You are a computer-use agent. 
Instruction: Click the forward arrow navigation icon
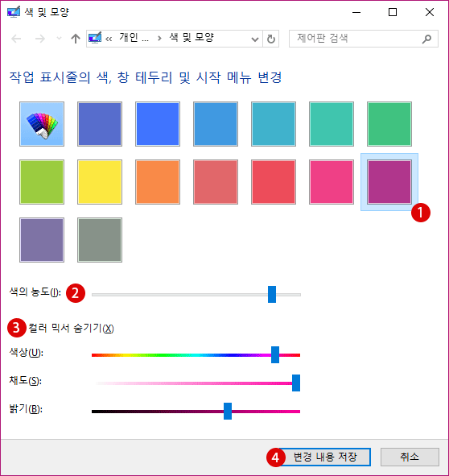(x=40, y=39)
